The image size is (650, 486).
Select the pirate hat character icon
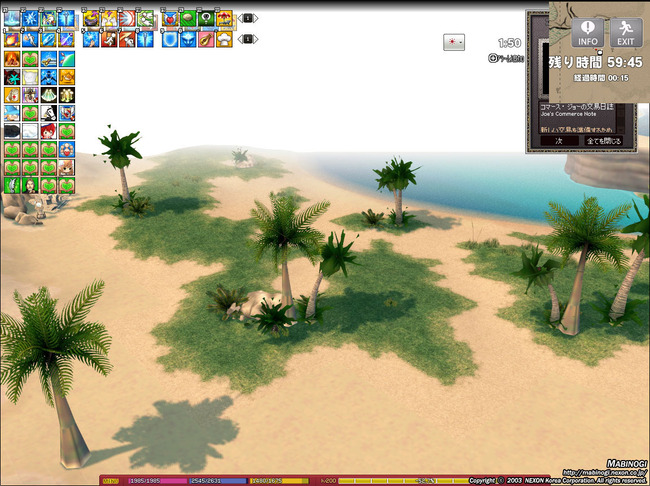point(30,95)
